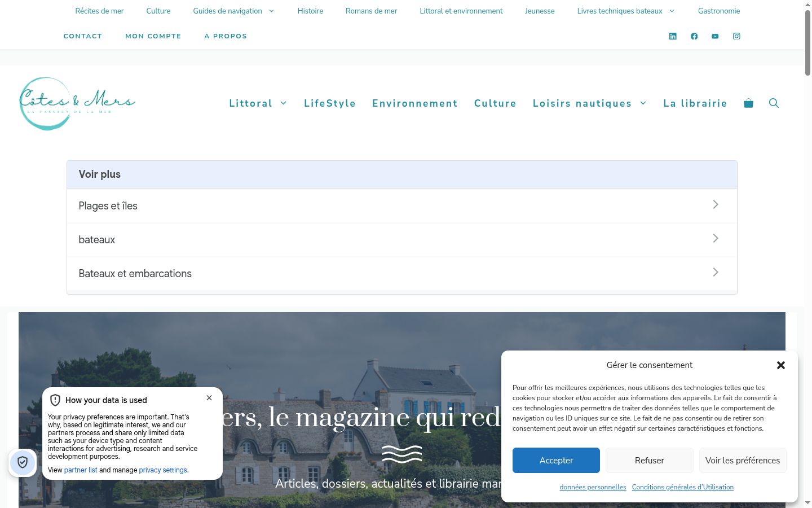Screen dimensions: 812x508
Task: Open 'Conditions générales d'Utilisation' link
Action: (x=683, y=487)
